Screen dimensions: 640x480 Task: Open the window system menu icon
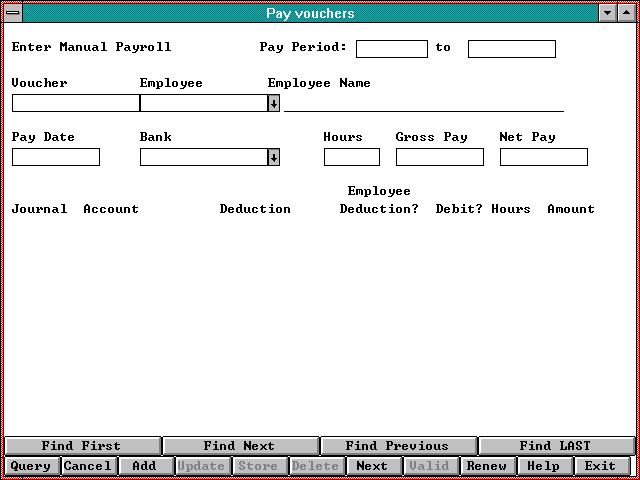12,13
